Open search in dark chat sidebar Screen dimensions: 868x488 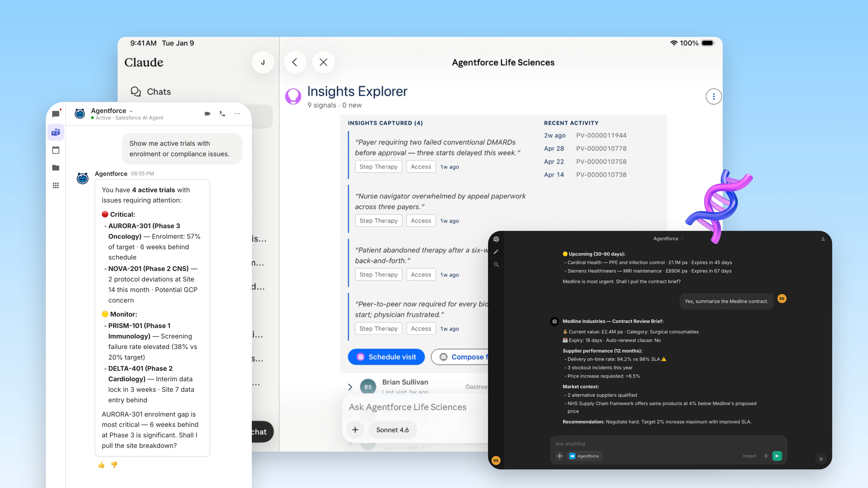[496, 265]
